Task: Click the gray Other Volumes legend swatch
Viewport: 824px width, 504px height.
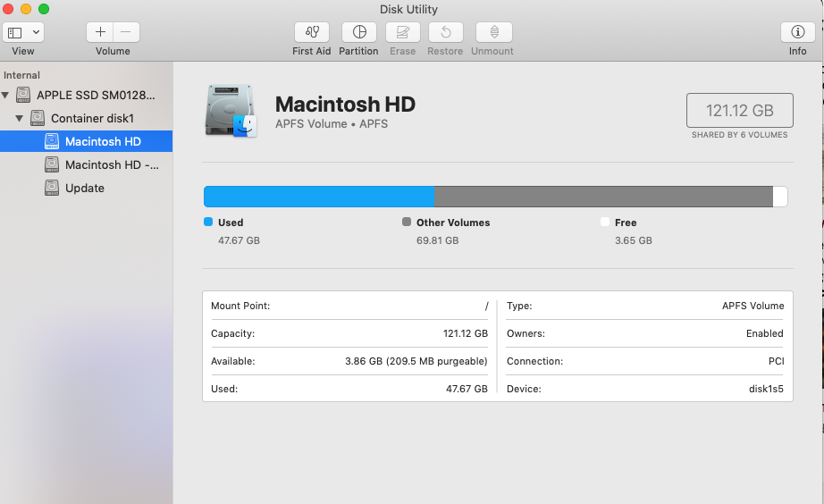Action: click(407, 222)
